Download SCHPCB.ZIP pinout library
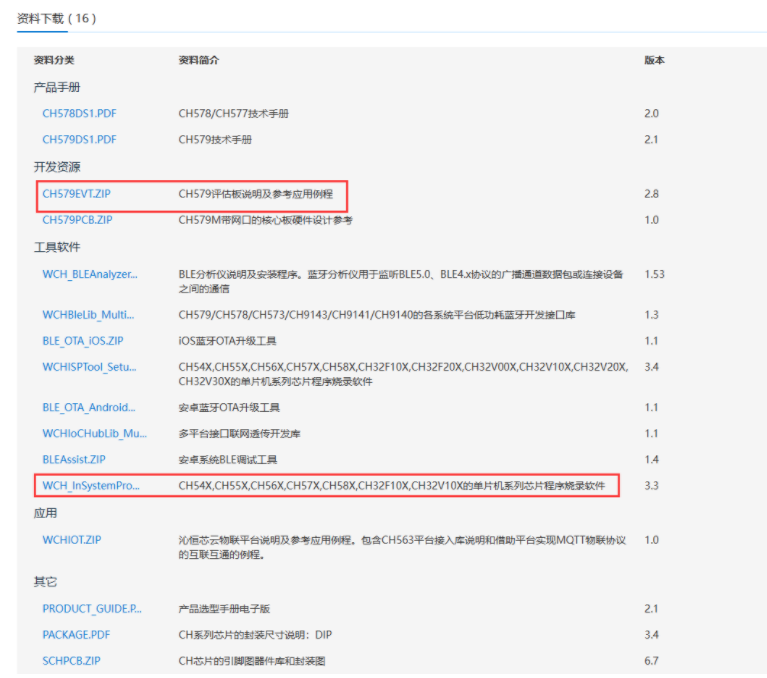This screenshot has height=678, width=767. point(71,661)
